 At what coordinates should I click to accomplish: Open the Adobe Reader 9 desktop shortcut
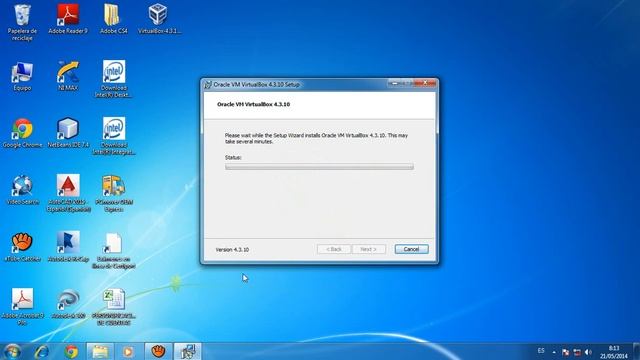point(68,19)
